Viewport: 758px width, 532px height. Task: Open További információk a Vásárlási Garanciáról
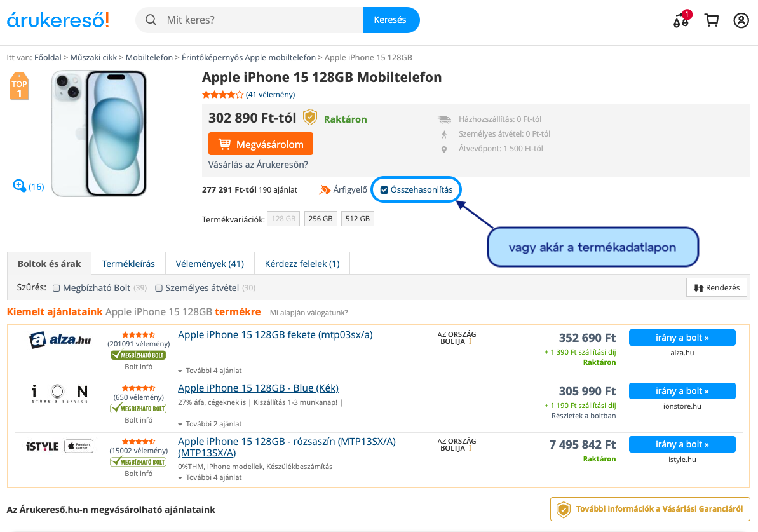[x=650, y=508]
